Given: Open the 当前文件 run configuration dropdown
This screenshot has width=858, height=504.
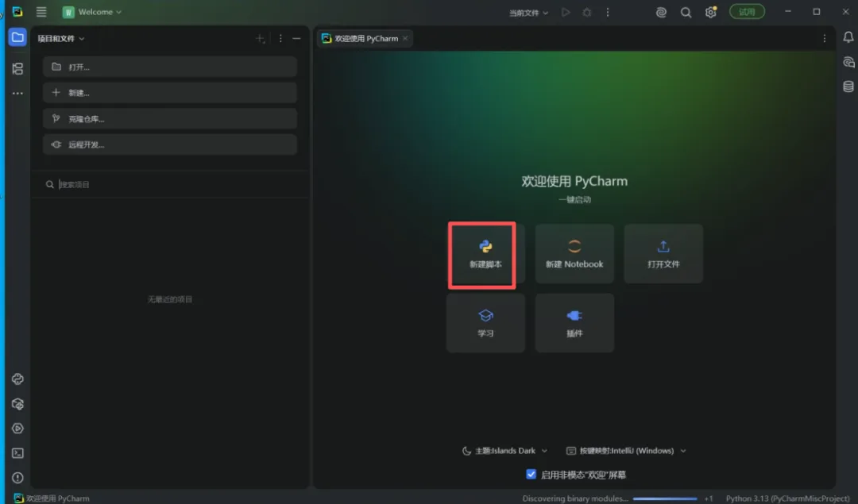Looking at the screenshot, I should [x=528, y=13].
